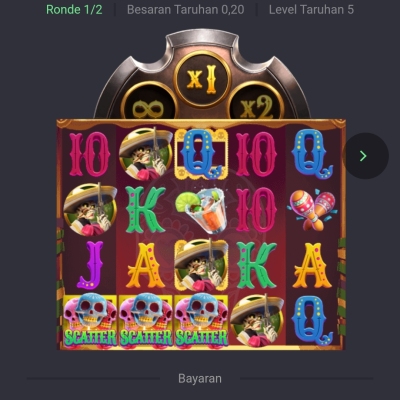Select the x2 multiplier badge
This screenshot has height=400, width=400.
[x=256, y=103]
